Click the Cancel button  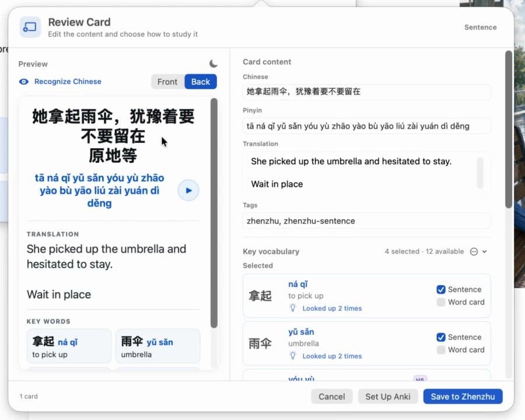pos(331,397)
